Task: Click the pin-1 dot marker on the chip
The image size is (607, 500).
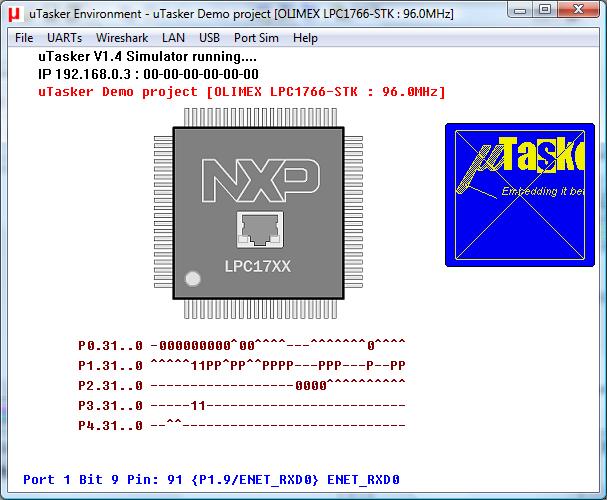Action: pos(193,279)
